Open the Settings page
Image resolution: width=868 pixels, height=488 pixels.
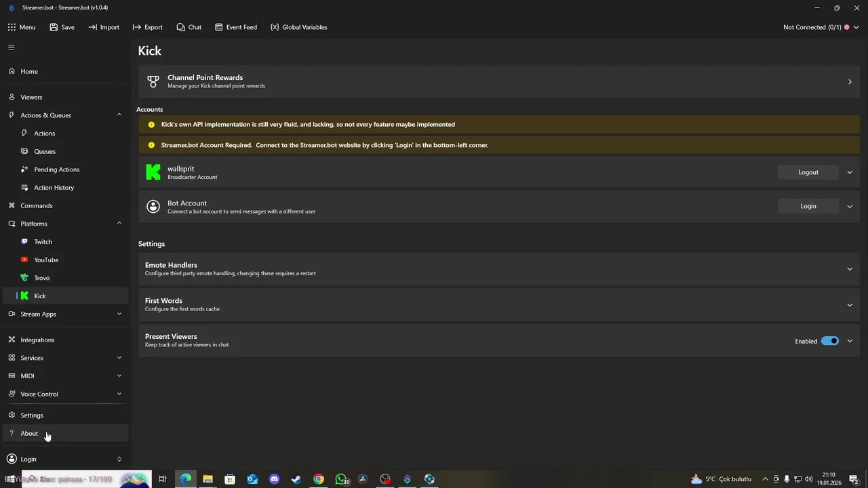pyautogui.click(x=65, y=415)
